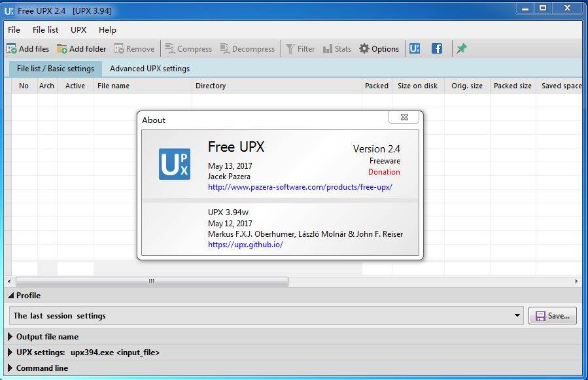Click the UPX 3.94w text in About
This screenshot has width=588, height=380.
click(228, 213)
